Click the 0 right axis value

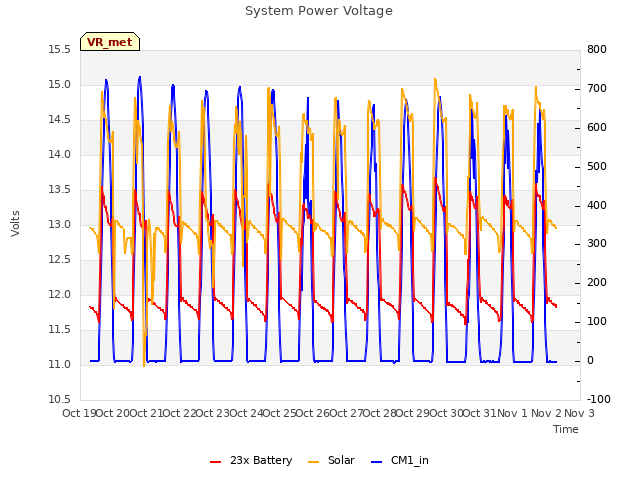coord(590,361)
